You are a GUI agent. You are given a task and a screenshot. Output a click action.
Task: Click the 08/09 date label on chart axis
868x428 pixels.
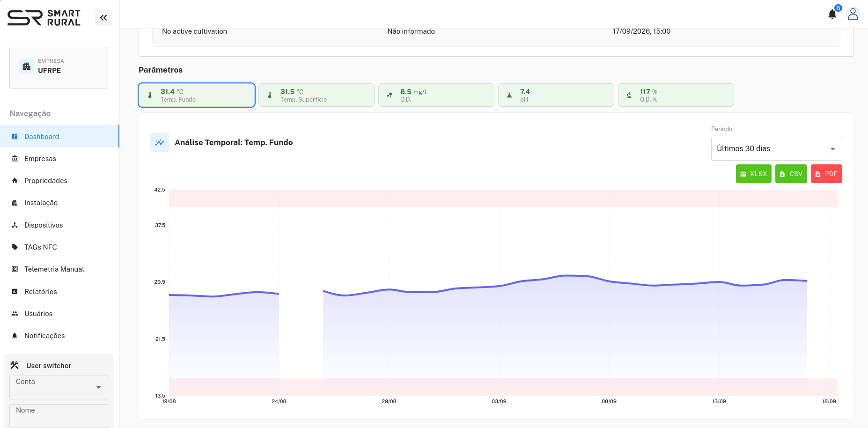(x=609, y=401)
